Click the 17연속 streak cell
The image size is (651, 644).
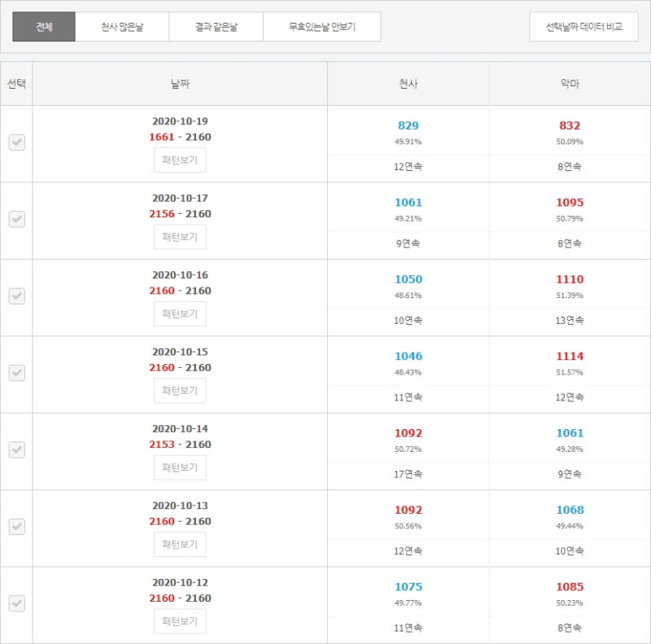pyautogui.click(x=409, y=474)
